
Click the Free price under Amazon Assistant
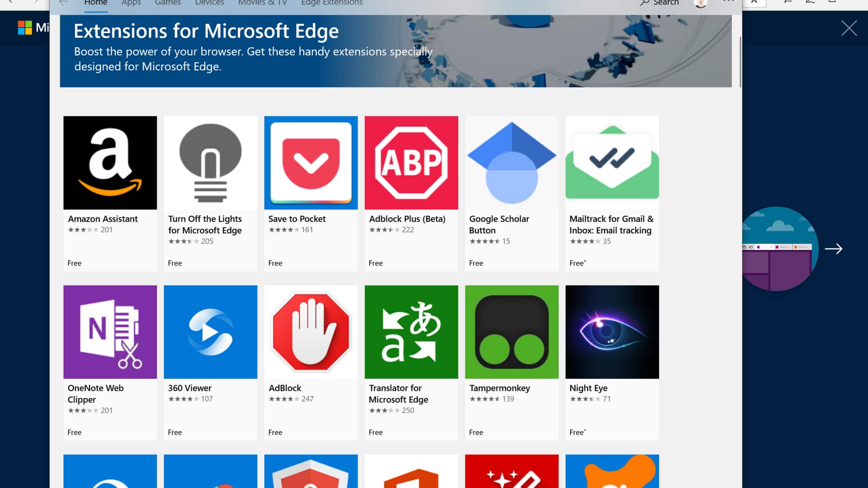[x=75, y=263]
